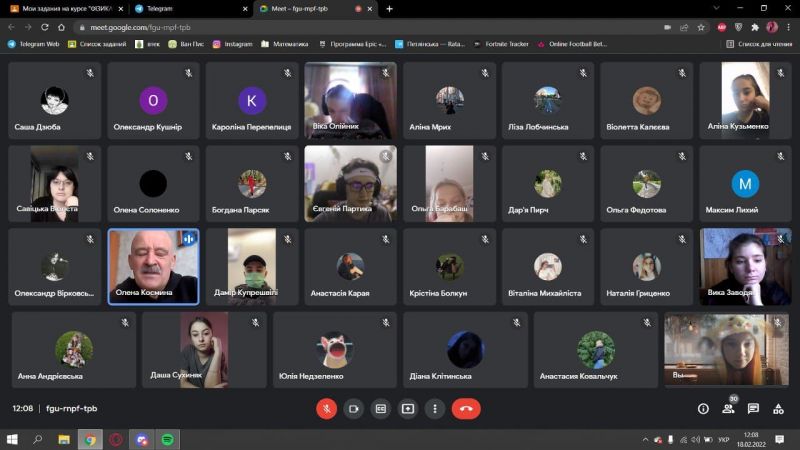The image size is (800, 450).
Task: Click the Ліза Лобчинська avatar
Action: click(548, 100)
